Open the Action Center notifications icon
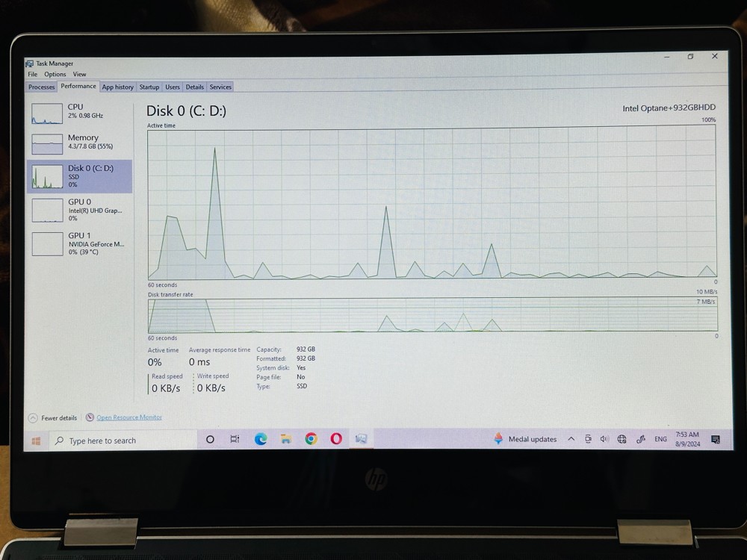 click(715, 440)
